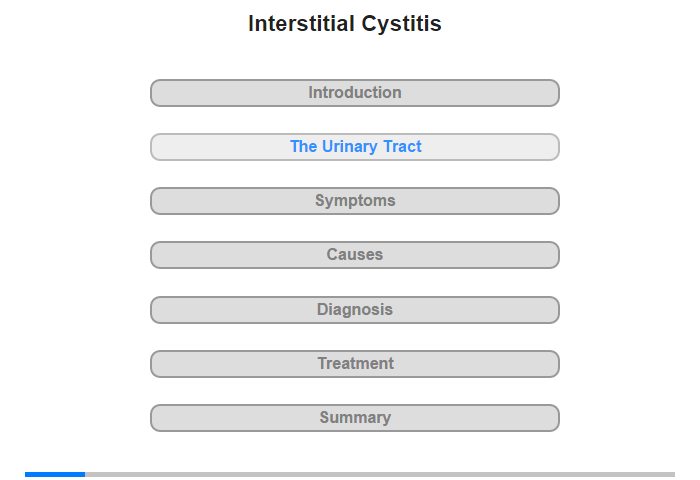Select the Diagnosis menu entry
Screen dimensions: 700x480
pyautogui.click(x=355, y=310)
